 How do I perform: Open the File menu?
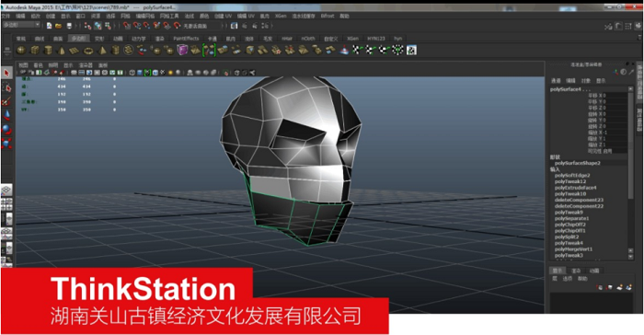6,16
